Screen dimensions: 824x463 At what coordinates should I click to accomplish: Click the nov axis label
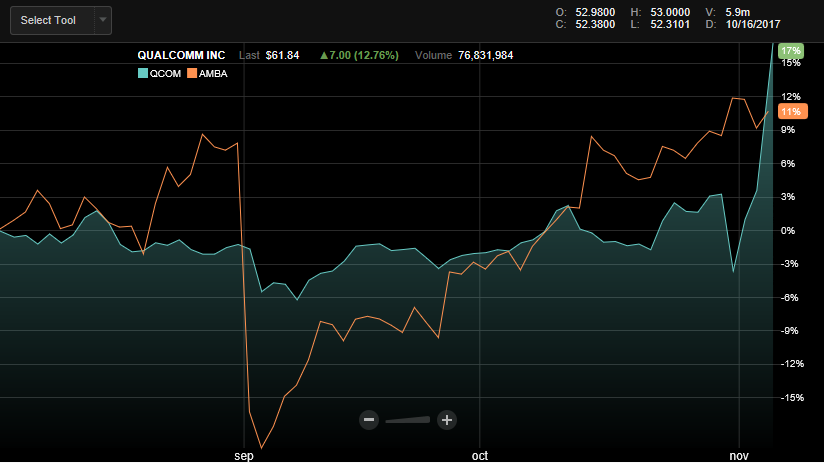(739, 456)
